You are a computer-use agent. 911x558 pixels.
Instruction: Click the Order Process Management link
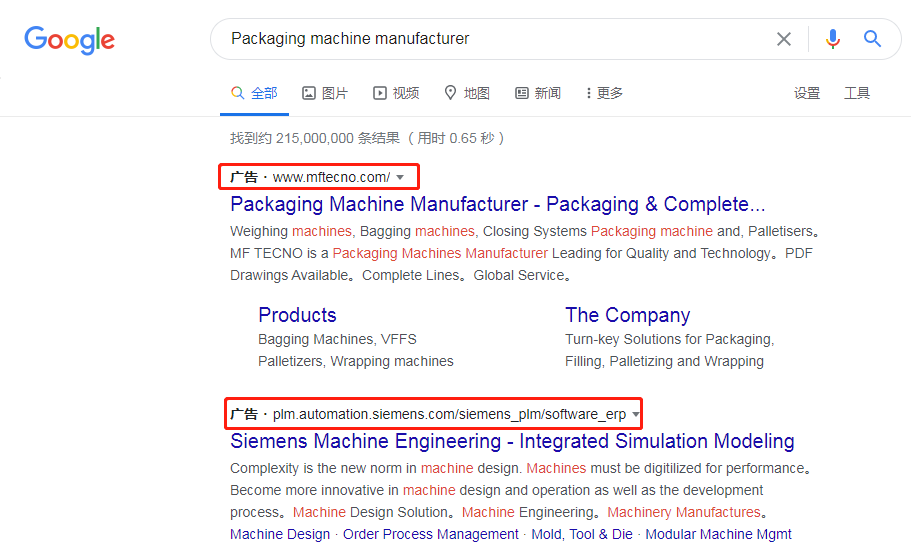[431, 534]
